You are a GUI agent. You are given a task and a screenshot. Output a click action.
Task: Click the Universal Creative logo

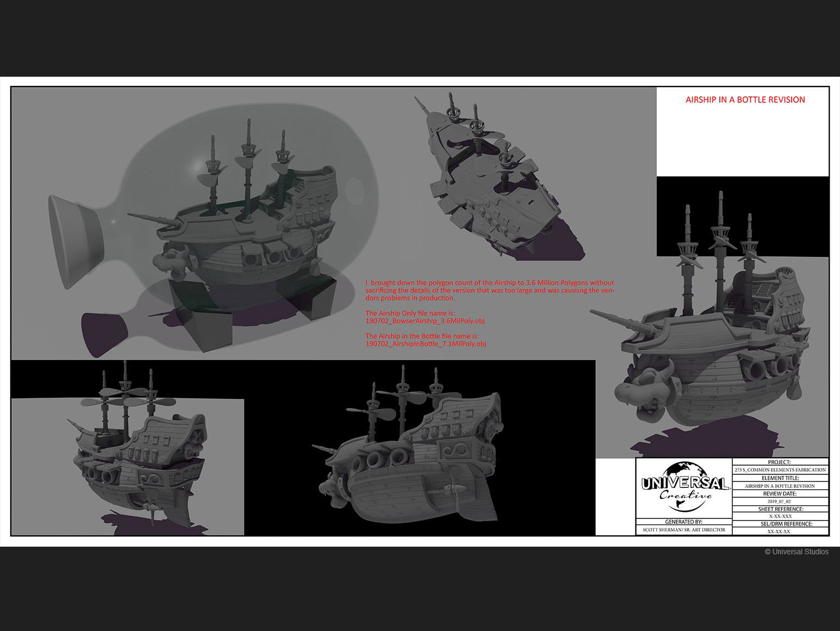(x=685, y=487)
